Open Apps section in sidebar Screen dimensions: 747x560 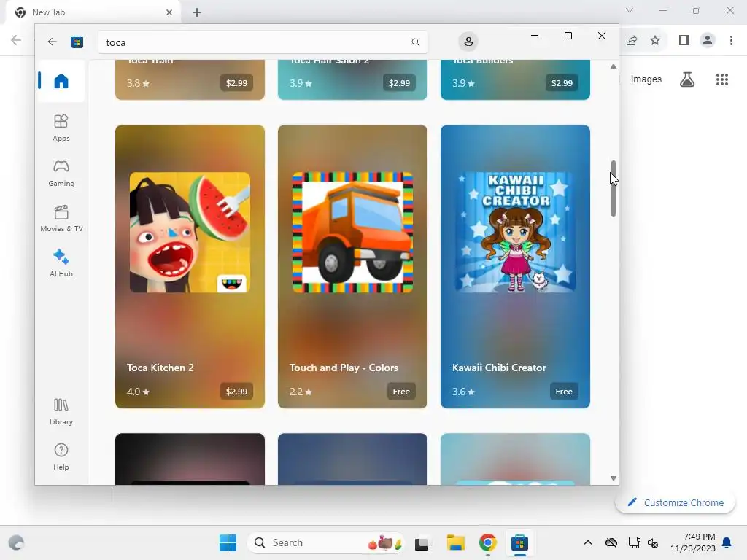[61, 128]
